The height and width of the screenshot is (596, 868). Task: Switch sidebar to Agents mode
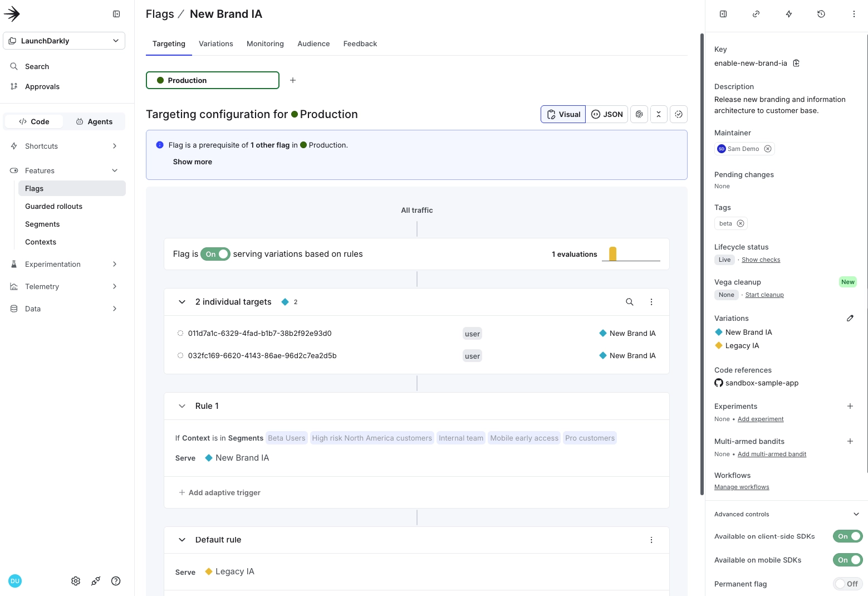(94, 121)
